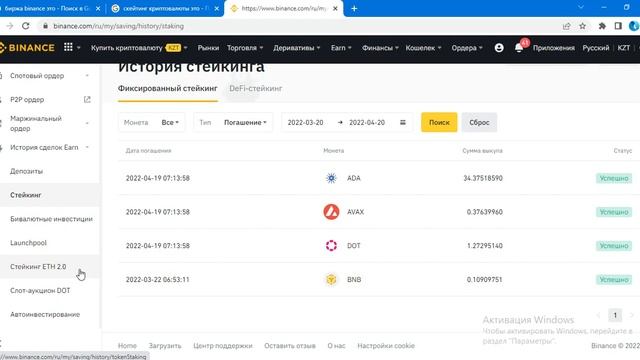Expand the Кошелек menu
Viewport: 640px width, 360px height.
point(423,48)
